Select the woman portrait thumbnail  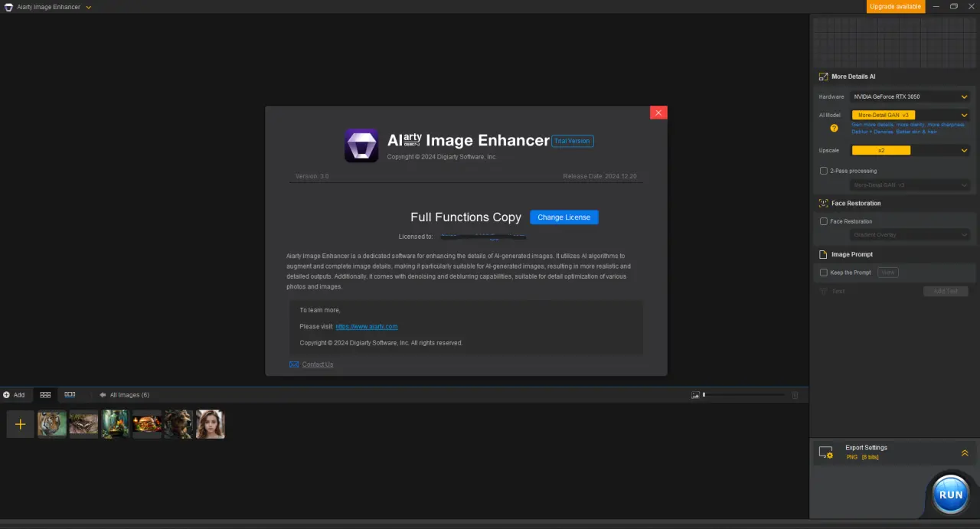210,424
